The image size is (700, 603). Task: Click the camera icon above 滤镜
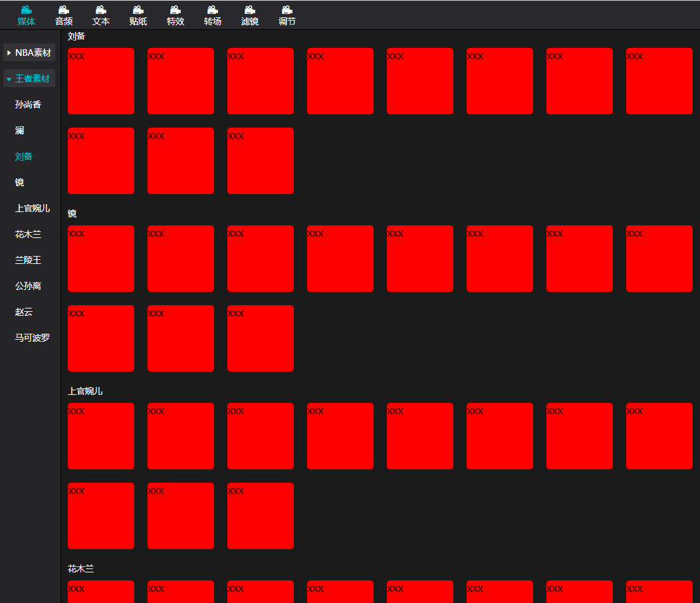(250, 10)
